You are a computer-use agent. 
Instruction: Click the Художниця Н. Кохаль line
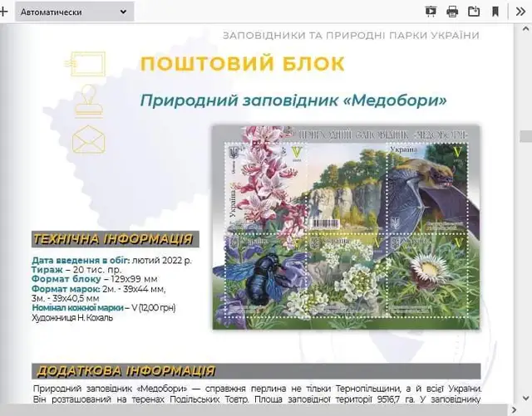[x=72, y=318]
